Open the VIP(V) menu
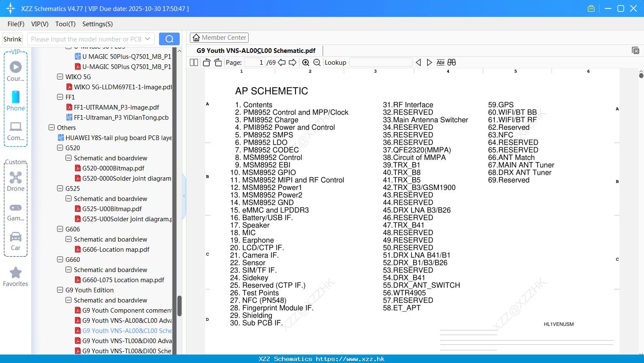The width and height of the screenshot is (644, 363). tap(40, 24)
